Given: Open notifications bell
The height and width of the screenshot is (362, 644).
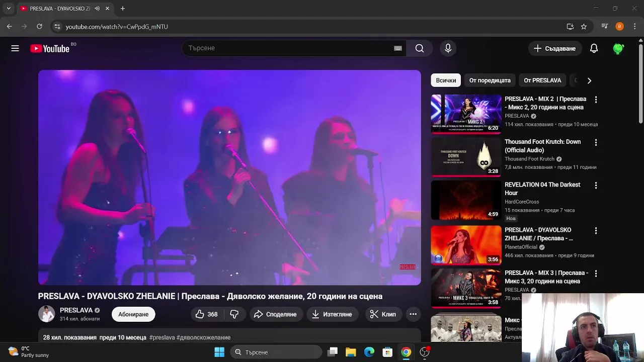Looking at the screenshot, I should pos(594,48).
